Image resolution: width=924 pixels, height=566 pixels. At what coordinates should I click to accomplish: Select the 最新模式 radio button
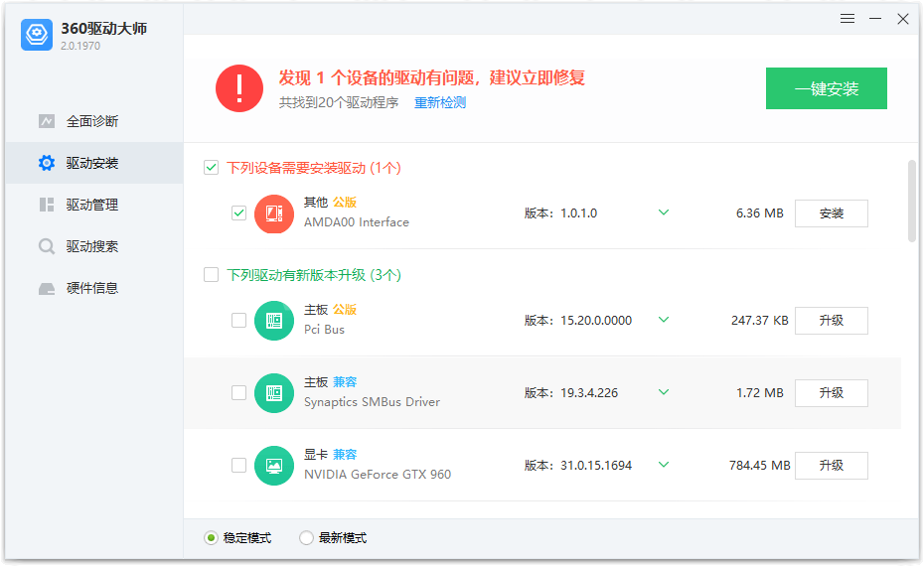[306, 538]
